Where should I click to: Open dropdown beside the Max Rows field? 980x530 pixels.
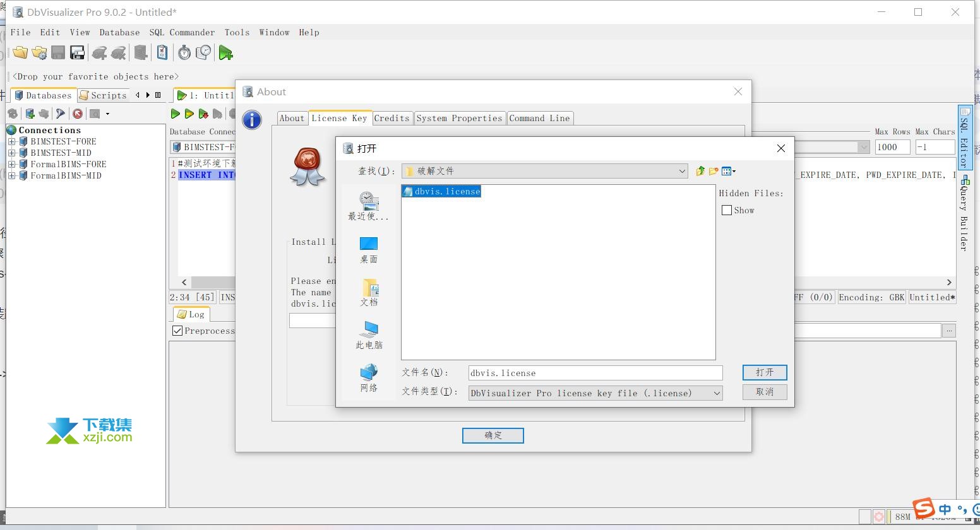[x=864, y=147]
